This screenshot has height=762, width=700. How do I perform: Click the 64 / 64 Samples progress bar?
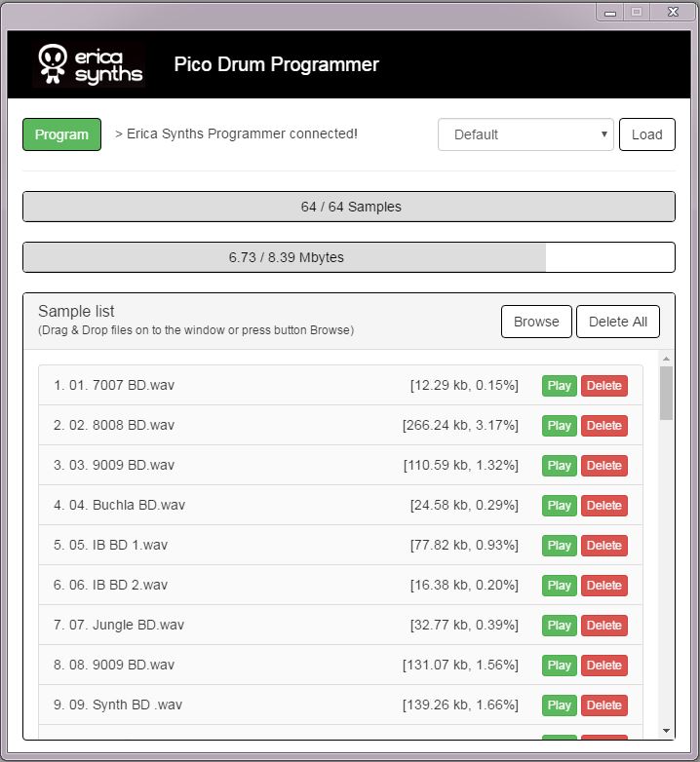click(348, 207)
